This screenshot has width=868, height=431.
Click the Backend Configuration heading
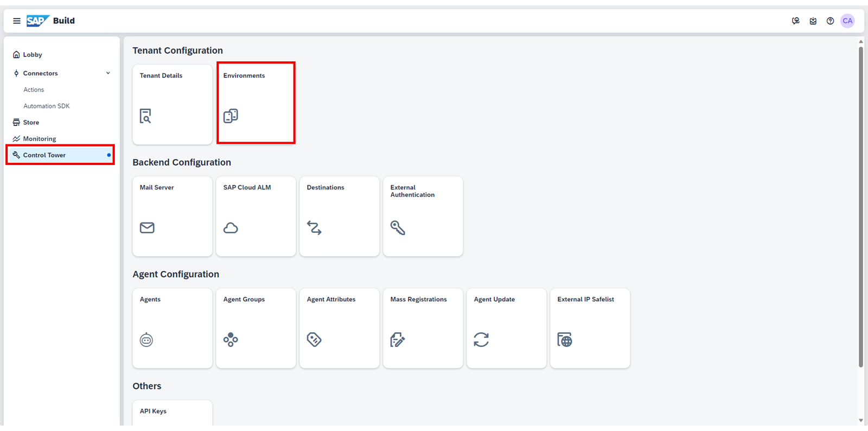tap(182, 162)
